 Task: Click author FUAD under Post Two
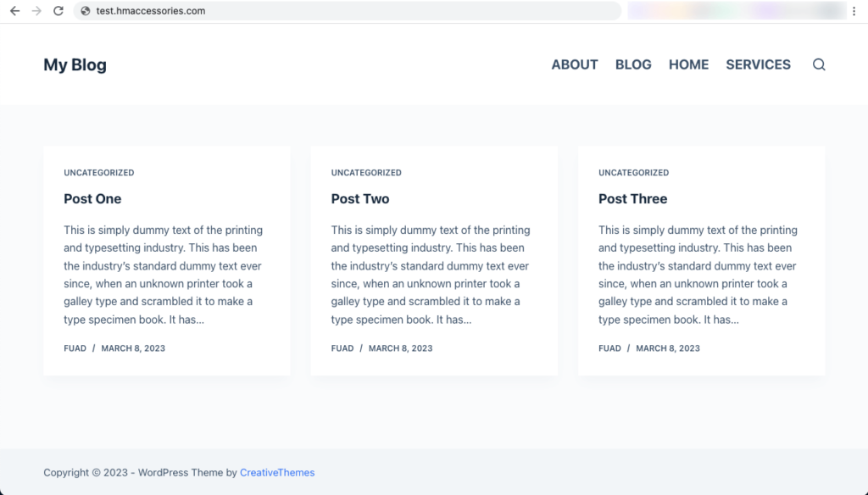tap(342, 348)
